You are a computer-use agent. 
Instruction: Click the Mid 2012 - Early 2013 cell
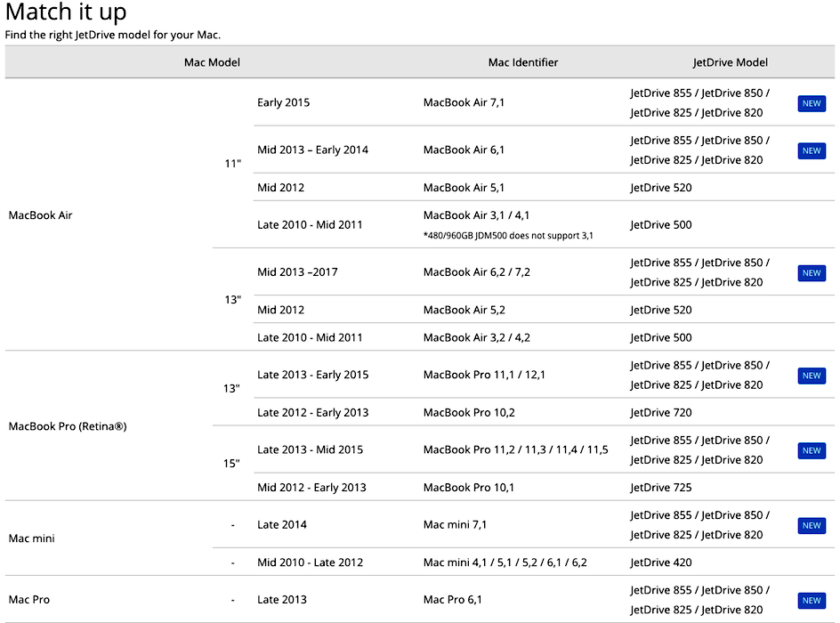coord(311,488)
